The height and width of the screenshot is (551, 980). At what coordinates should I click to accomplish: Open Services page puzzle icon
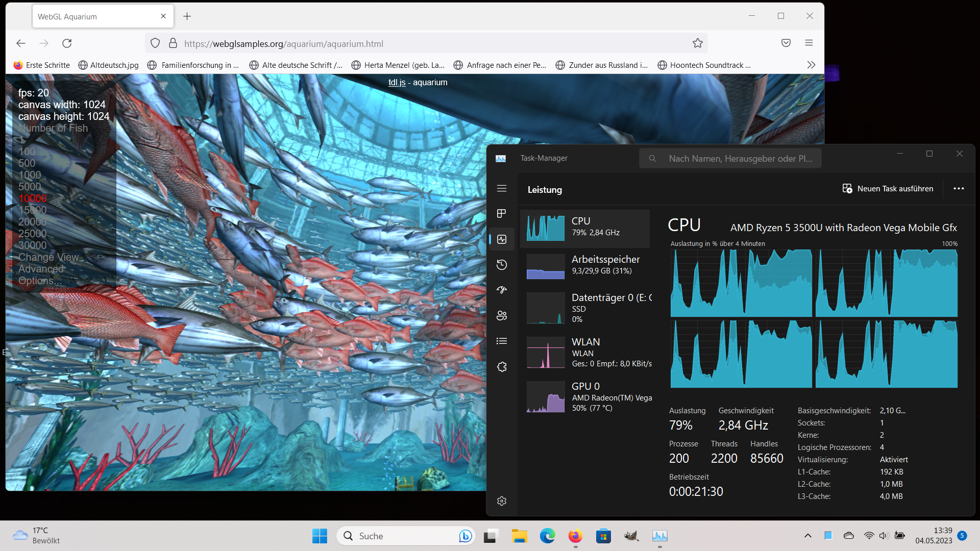click(x=502, y=366)
